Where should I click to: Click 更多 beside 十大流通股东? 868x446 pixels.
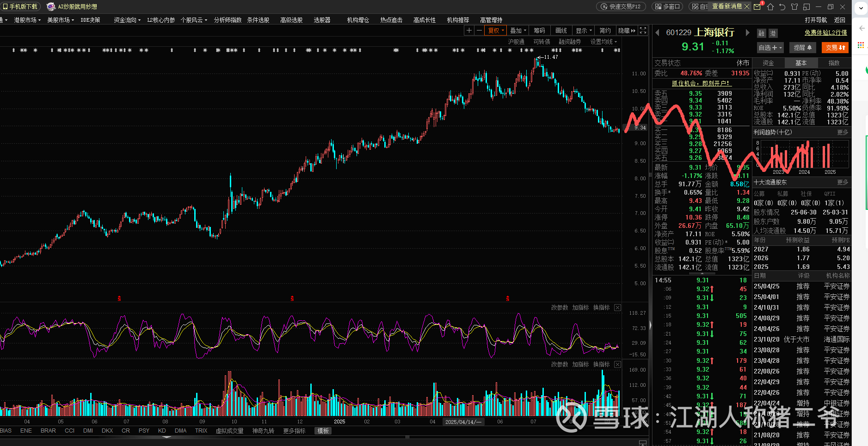pyautogui.click(x=843, y=182)
